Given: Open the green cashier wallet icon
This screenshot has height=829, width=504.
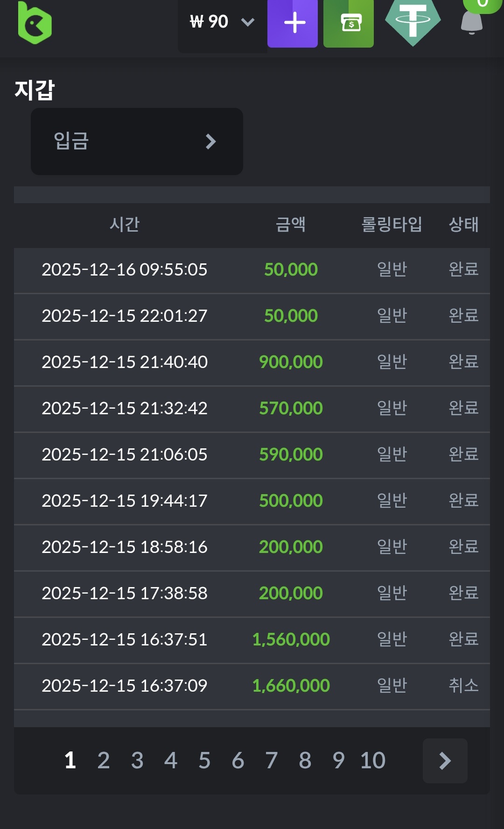Looking at the screenshot, I should pos(349,23).
